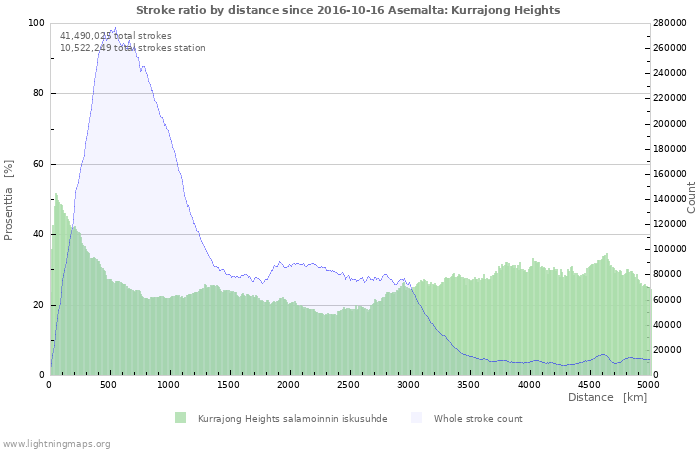Click the lavender Whole stroke count legend swatch

click(x=416, y=418)
